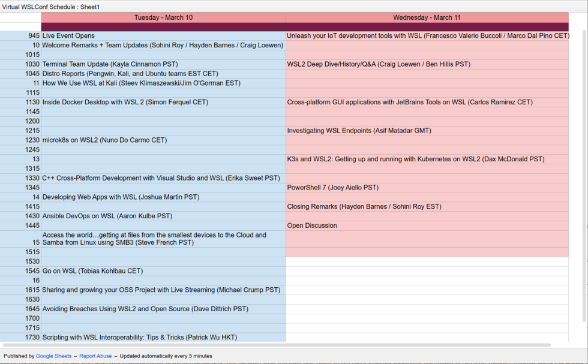Select the 1730 time cell
The image size is (588, 364).
pyautogui.click(x=20, y=338)
